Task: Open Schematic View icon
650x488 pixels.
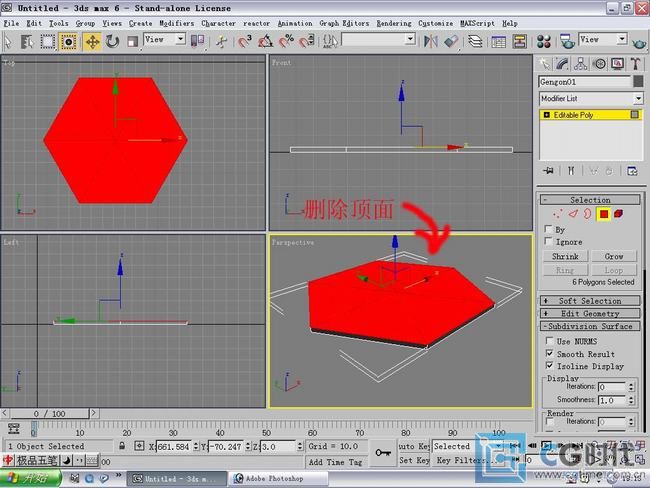Action: pyautogui.click(x=519, y=41)
